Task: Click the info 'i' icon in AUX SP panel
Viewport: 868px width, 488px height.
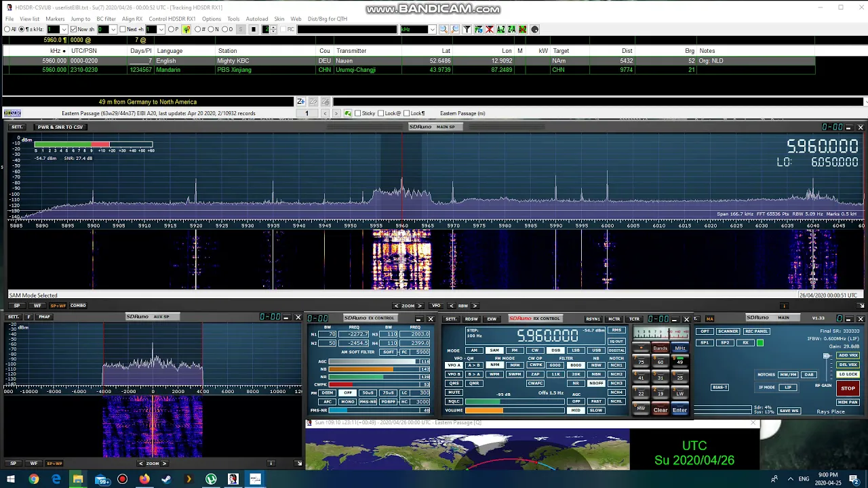Action: coord(271,464)
